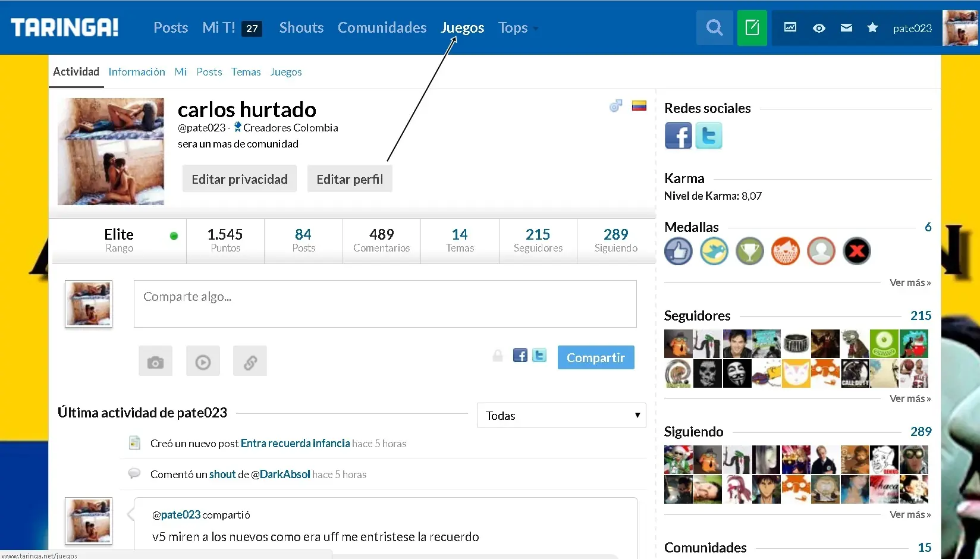The image size is (980, 559).
Task: Click the header user avatar thumbnail
Action: coord(960,27)
